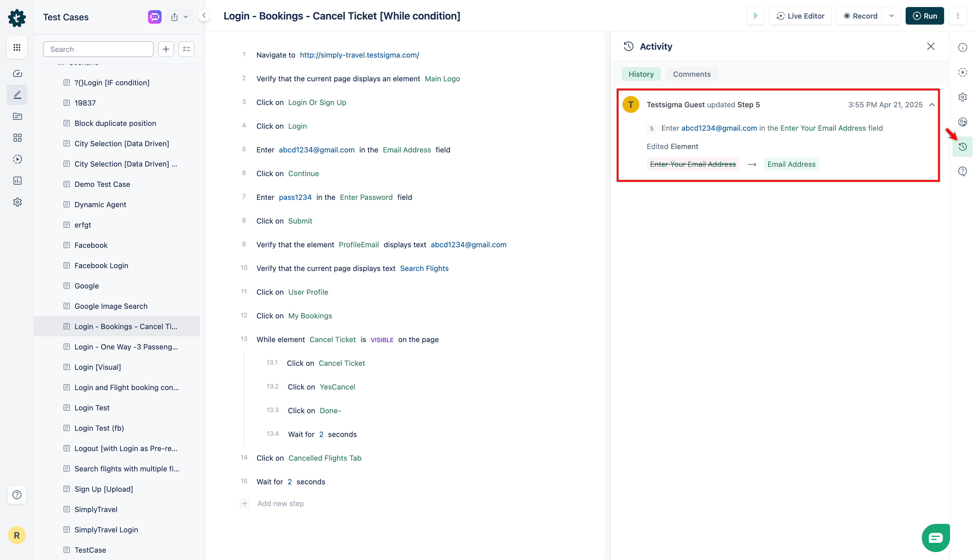Collapse the Testsigma Guest activity entry
This screenshot has height=560, width=976.
click(931, 104)
